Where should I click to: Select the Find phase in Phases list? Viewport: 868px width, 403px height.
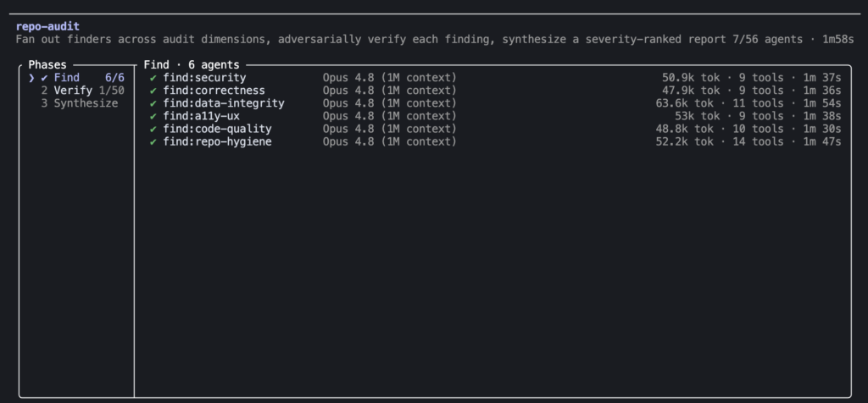(76, 78)
